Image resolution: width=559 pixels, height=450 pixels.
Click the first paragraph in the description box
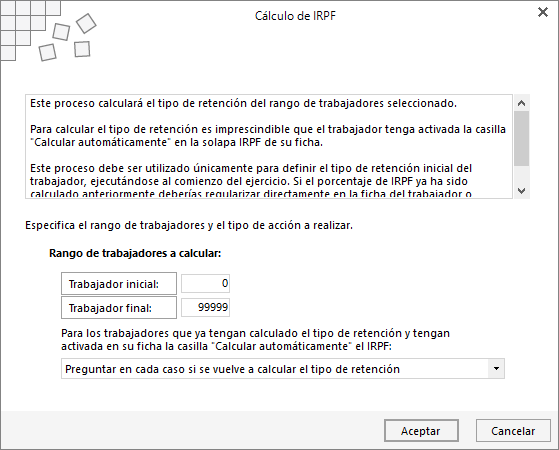[x=243, y=103]
